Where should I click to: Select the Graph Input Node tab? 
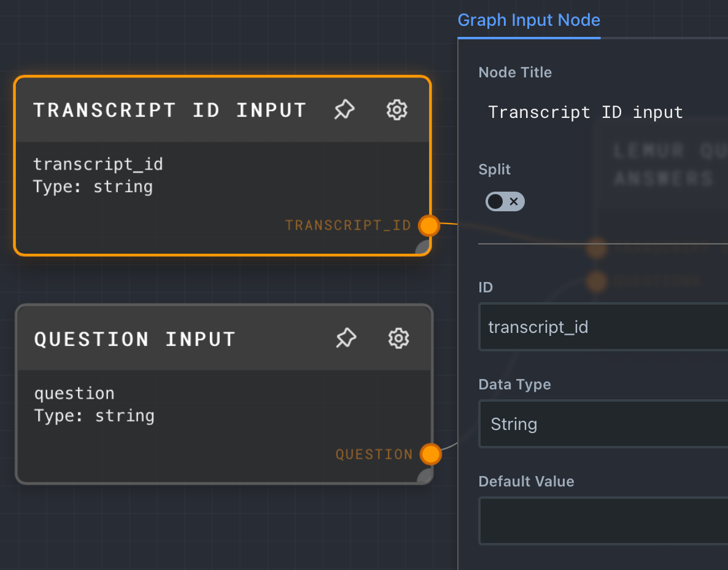pyautogui.click(x=529, y=20)
